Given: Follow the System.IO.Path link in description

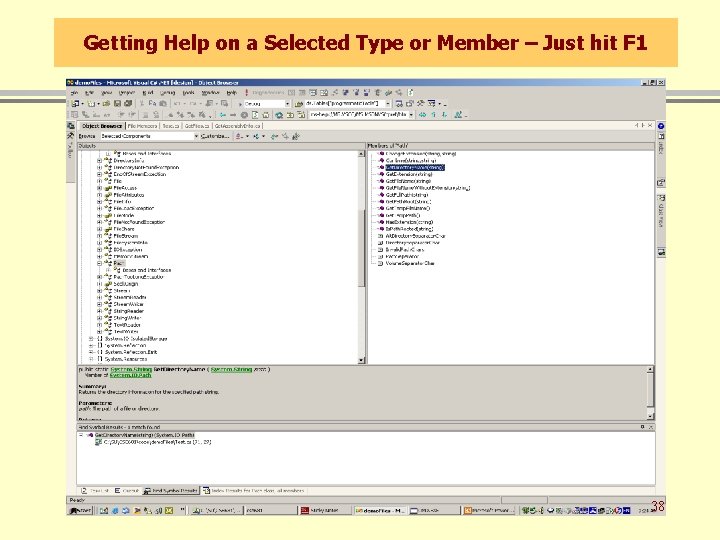Looking at the screenshot, I should click(x=130, y=375).
